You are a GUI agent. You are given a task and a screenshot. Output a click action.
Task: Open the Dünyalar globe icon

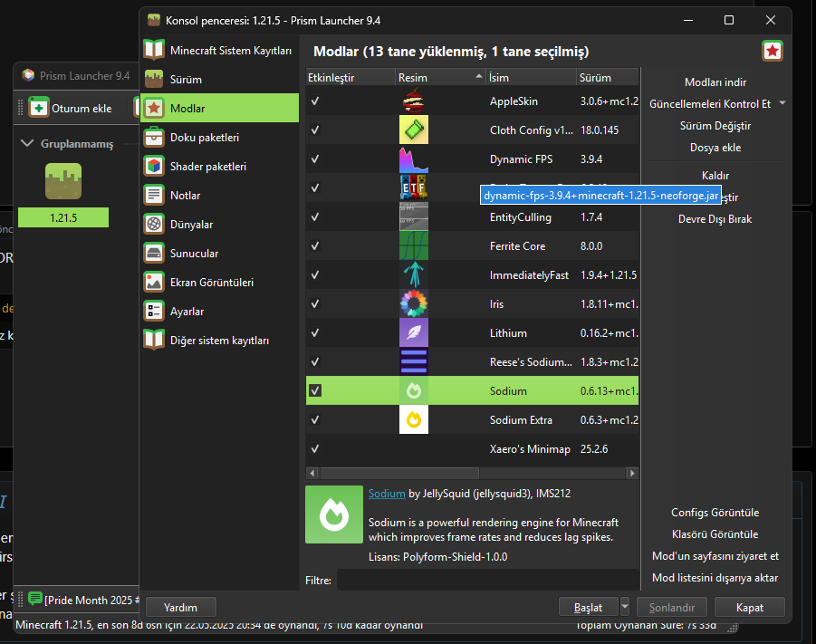coord(154,224)
